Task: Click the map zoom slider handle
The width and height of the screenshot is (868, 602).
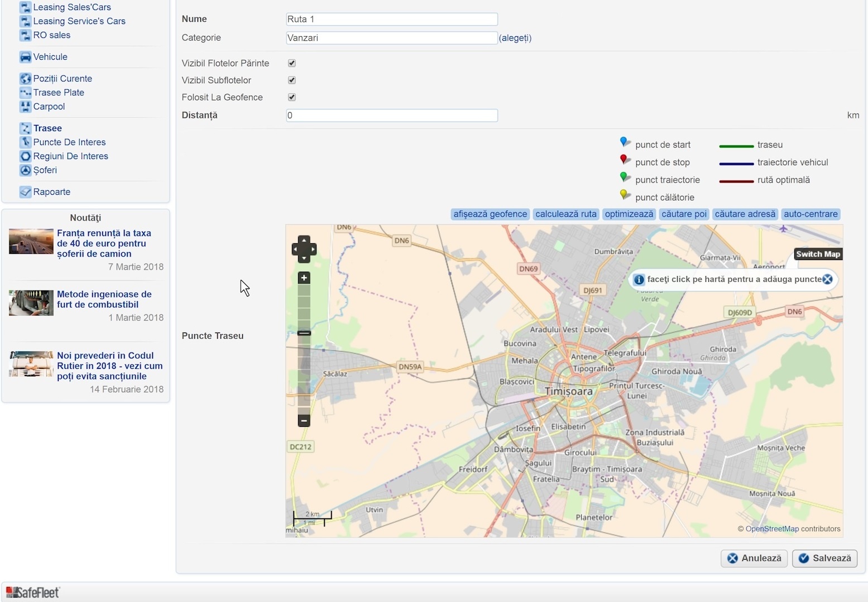Action: click(x=304, y=333)
